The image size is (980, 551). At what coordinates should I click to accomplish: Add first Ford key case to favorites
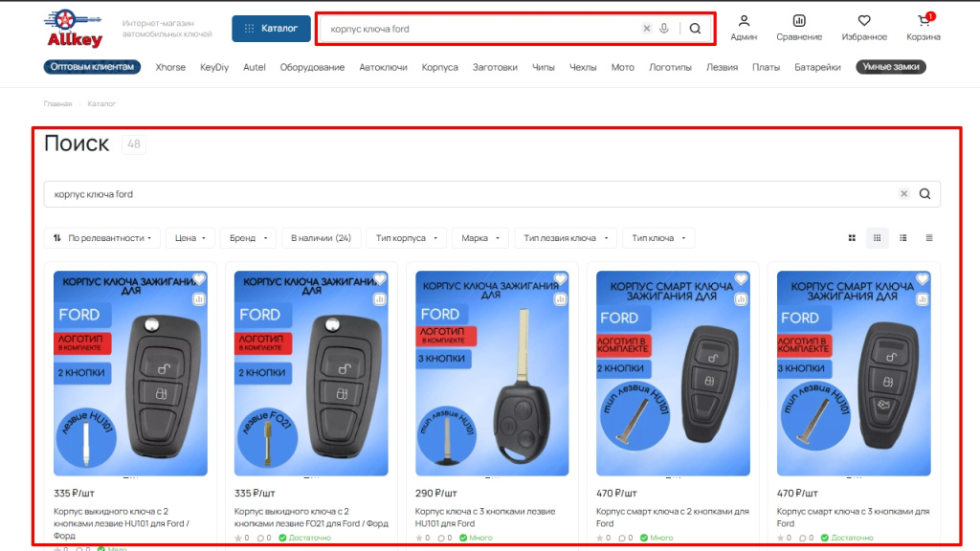pyautogui.click(x=199, y=279)
